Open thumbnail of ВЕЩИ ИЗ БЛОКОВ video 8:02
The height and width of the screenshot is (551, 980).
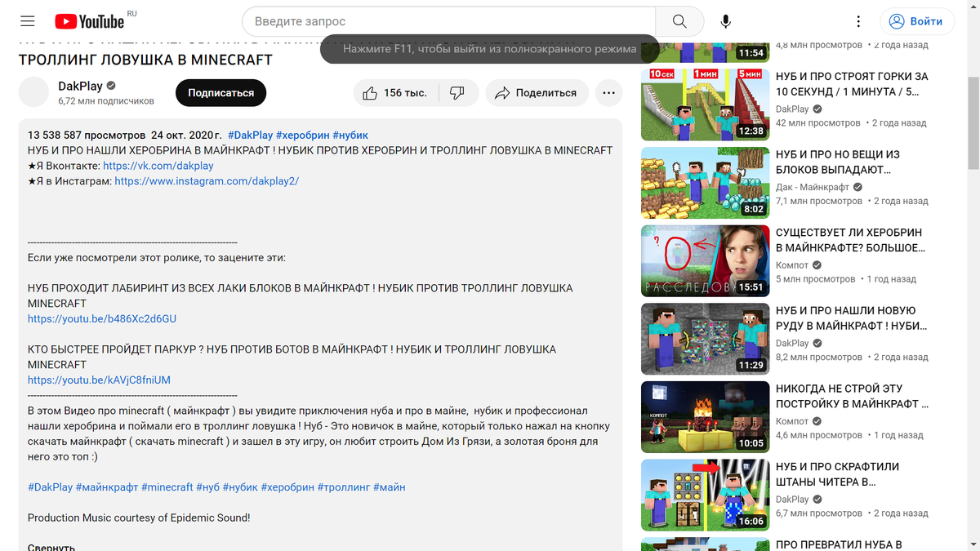coord(706,183)
